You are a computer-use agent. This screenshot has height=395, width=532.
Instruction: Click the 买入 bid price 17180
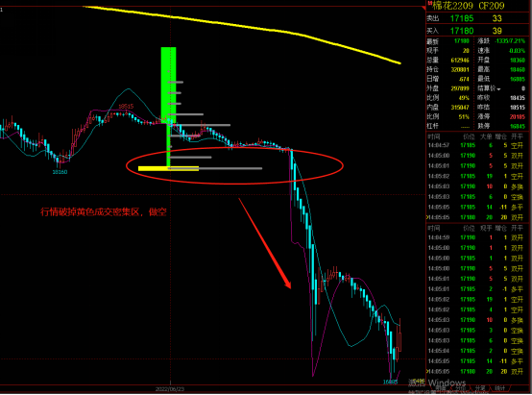coord(462,31)
